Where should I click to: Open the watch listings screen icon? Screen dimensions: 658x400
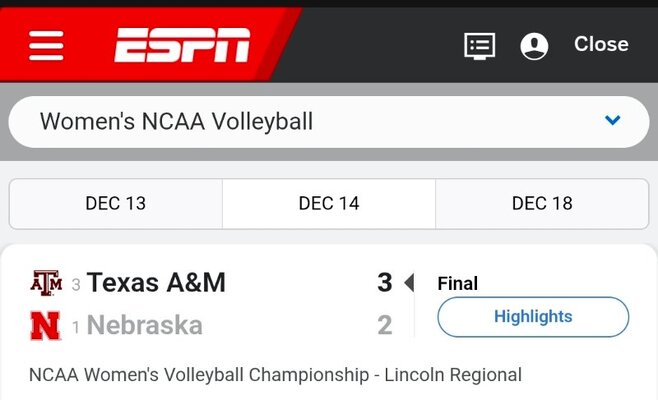click(480, 45)
